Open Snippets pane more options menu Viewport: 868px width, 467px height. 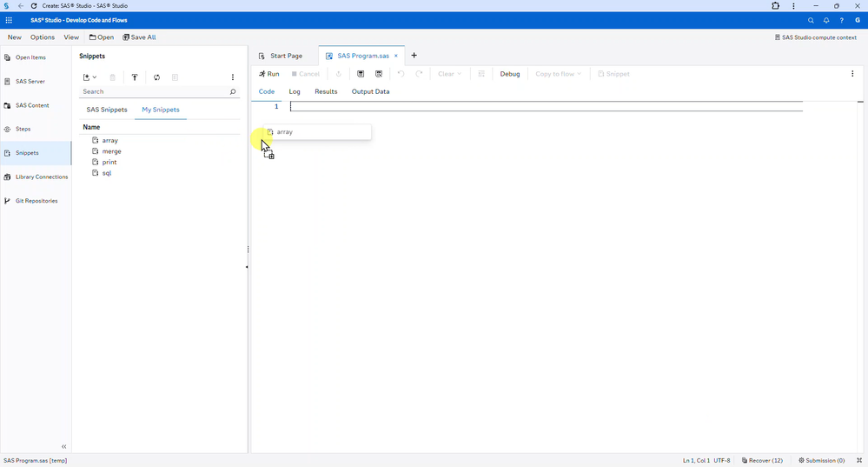[233, 77]
